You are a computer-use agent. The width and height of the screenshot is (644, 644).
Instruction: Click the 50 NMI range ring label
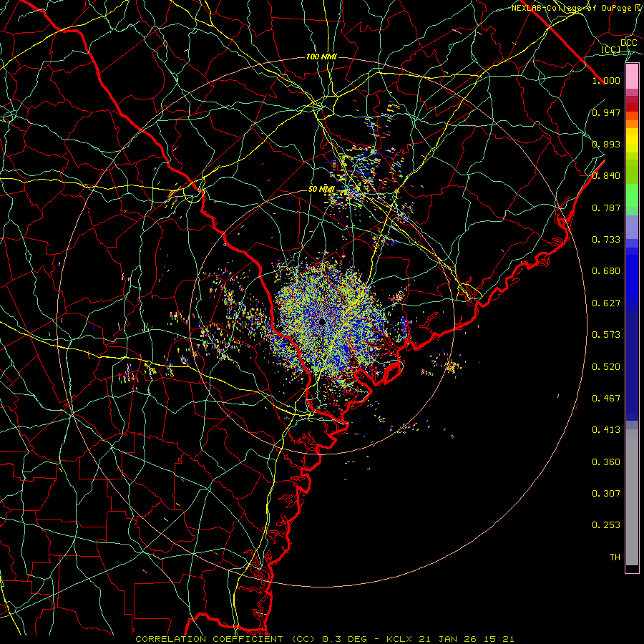tap(321, 190)
